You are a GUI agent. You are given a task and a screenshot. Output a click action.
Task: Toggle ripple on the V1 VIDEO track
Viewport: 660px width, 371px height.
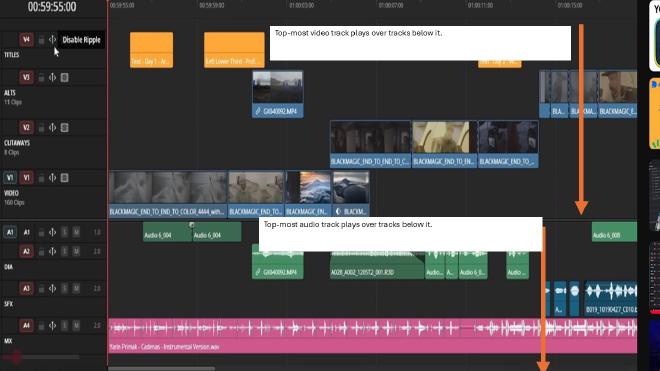[52, 178]
